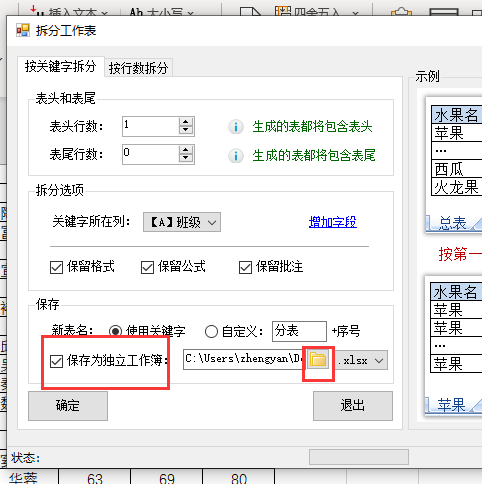Uncheck the 保留公式 checkbox
The height and width of the screenshot is (484, 482).
click(147, 267)
